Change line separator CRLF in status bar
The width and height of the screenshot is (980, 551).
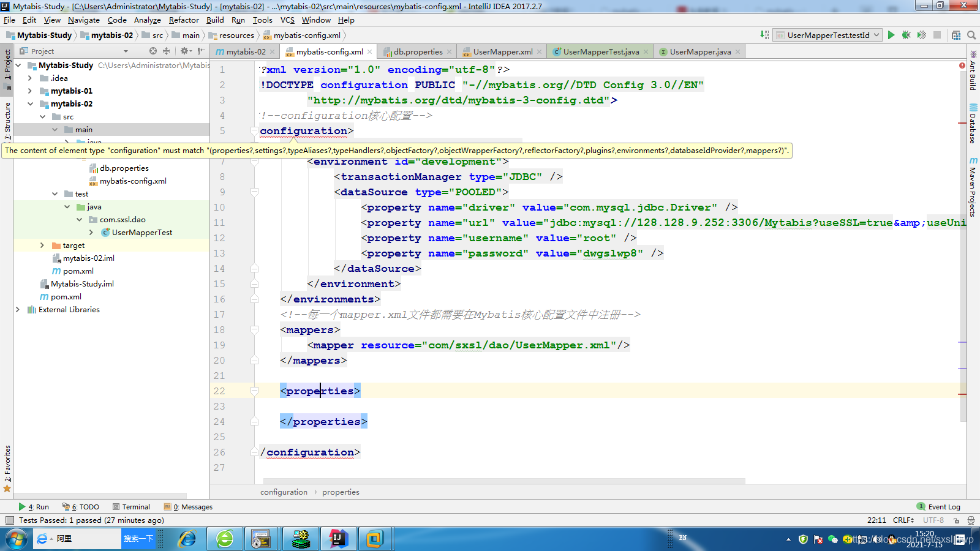tap(903, 520)
